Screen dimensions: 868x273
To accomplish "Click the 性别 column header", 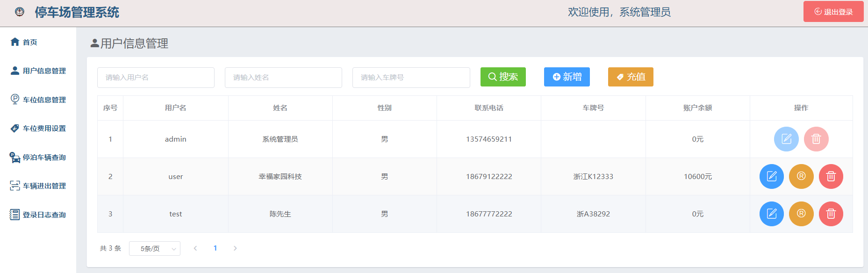I will [x=385, y=108].
